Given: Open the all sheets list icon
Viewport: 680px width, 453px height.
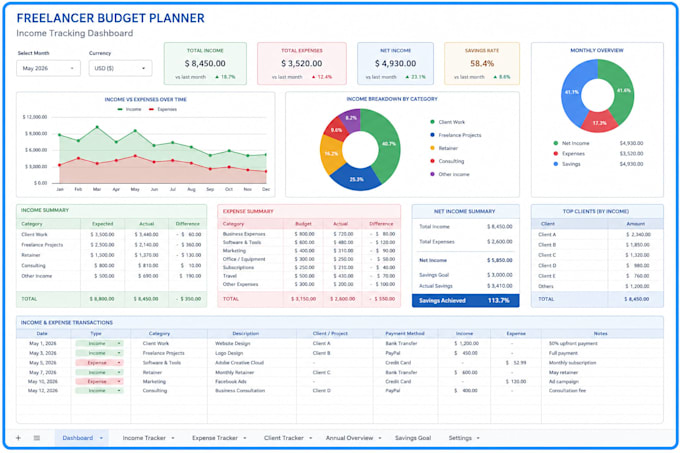Looking at the screenshot, I should pos(37,438).
